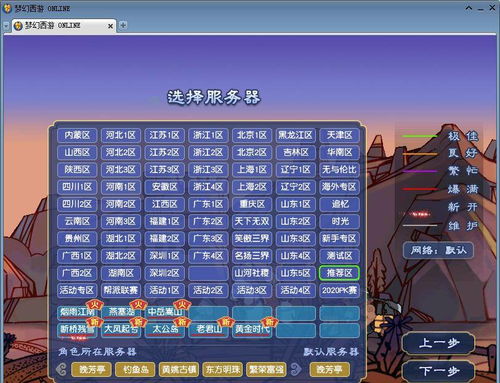
Task: Click left arrow in character server list
Action: (61, 369)
